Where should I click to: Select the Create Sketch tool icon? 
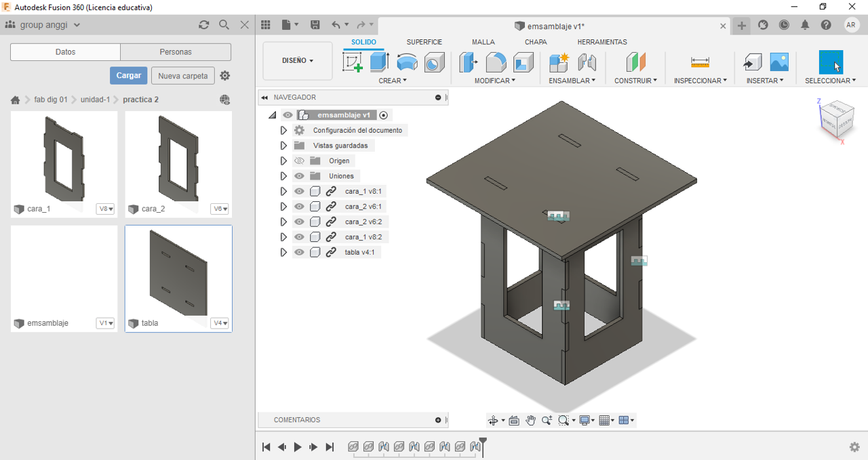pyautogui.click(x=353, y=62)
